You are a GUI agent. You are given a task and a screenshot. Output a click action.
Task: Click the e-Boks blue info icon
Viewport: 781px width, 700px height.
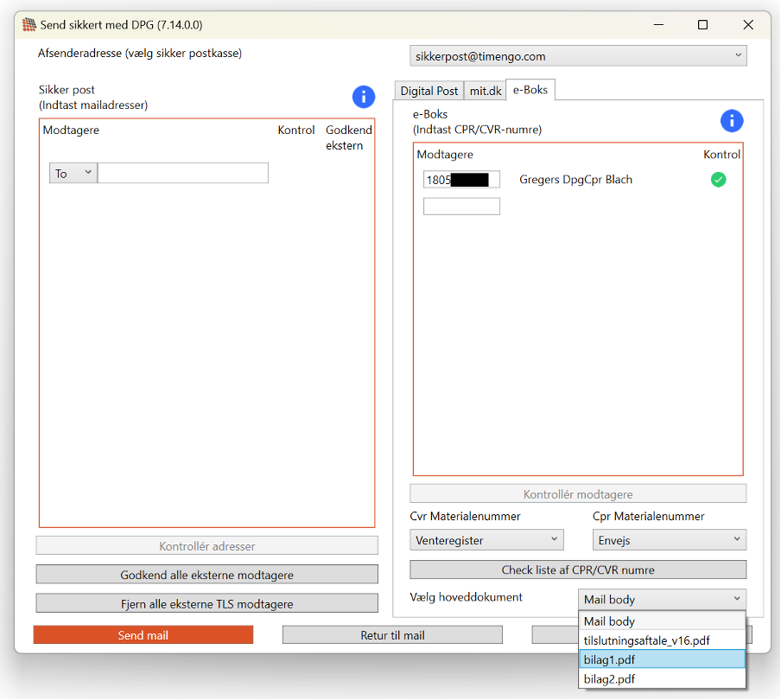[731, 121]
